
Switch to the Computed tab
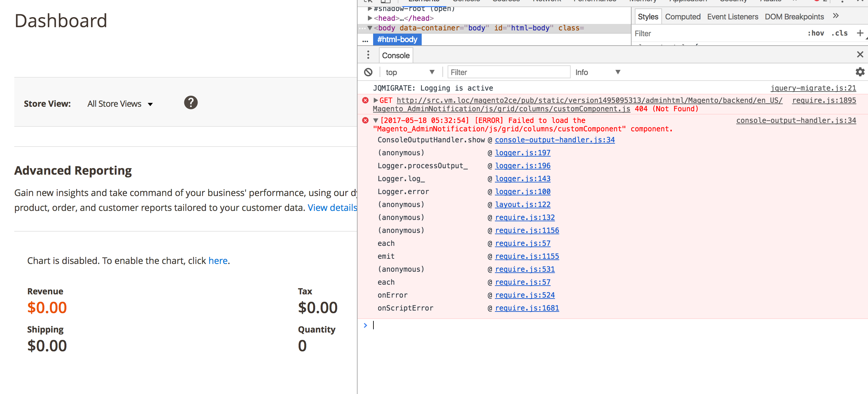[x=682, y=16]
